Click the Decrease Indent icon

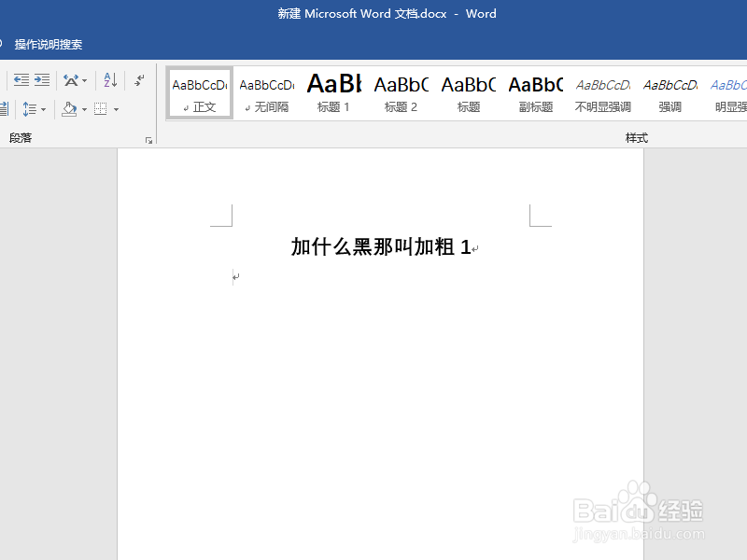(21, 80)
